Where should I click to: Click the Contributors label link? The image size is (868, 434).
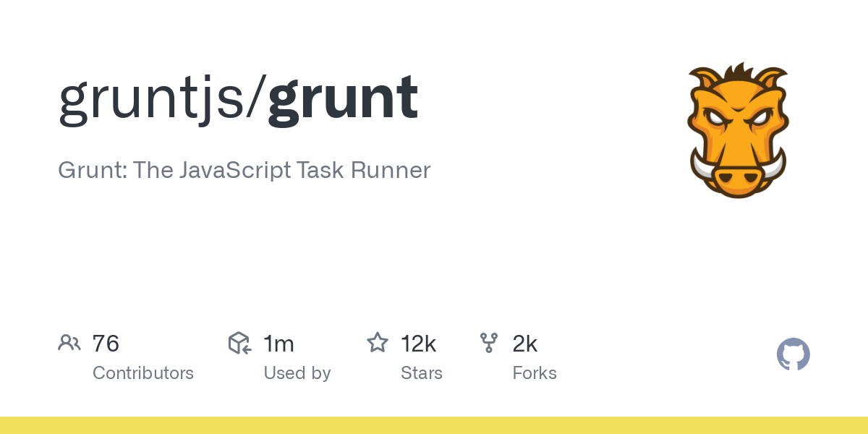pos(143,373)
